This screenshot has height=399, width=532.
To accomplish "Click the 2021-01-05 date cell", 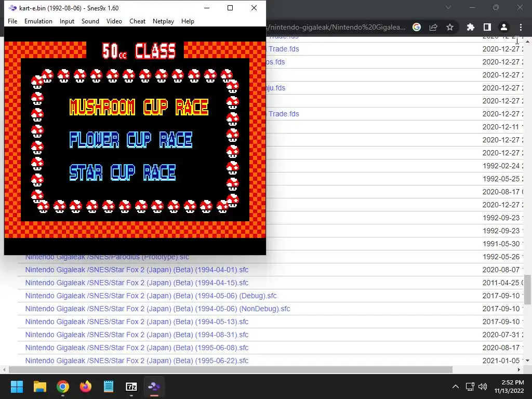I will click(501, 361).
